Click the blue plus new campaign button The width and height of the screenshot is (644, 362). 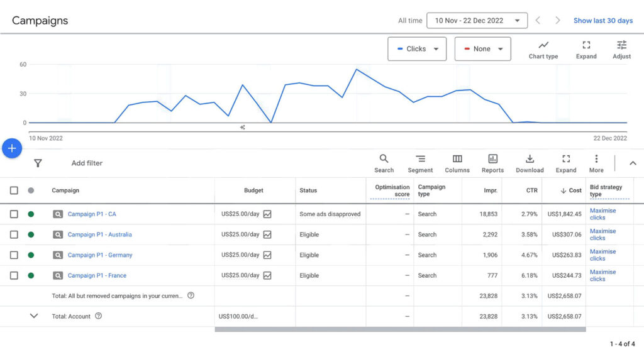click(12, 148)
